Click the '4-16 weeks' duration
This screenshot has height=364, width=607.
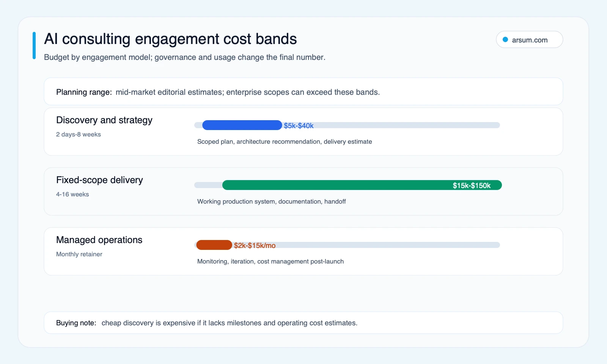click(72, 195)
